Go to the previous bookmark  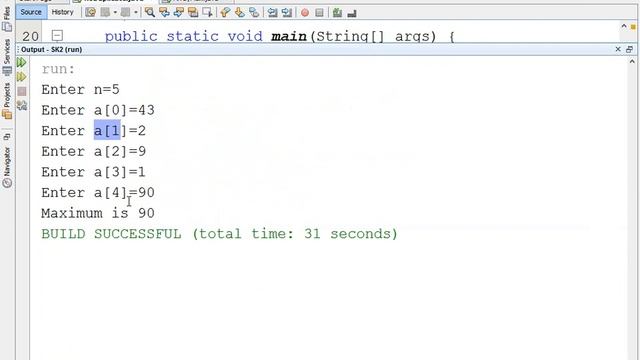225,13
